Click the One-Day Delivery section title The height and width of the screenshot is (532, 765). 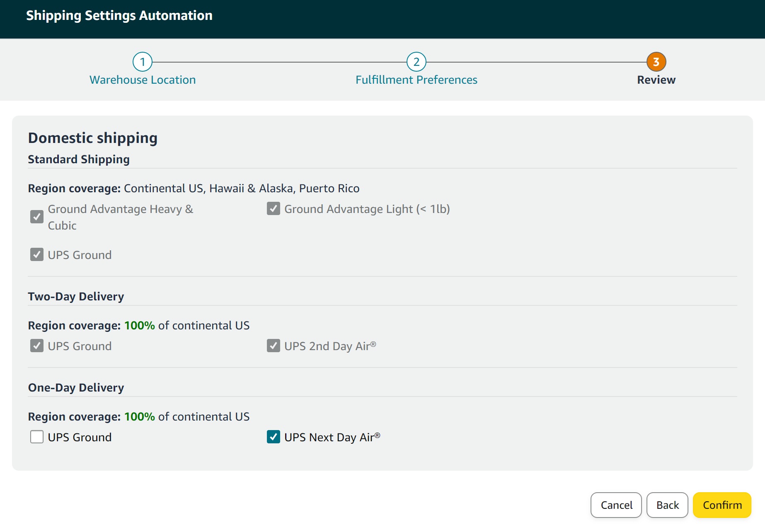(x=76, y=388)
